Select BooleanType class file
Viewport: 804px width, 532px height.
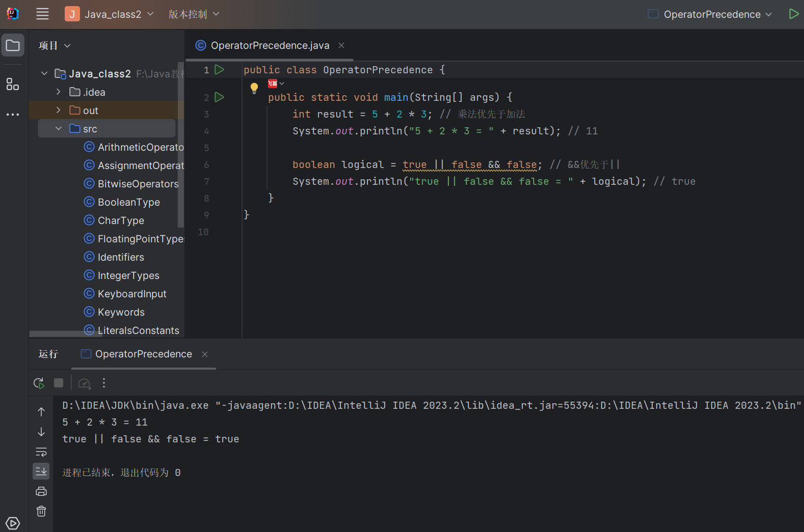[122, 202]
